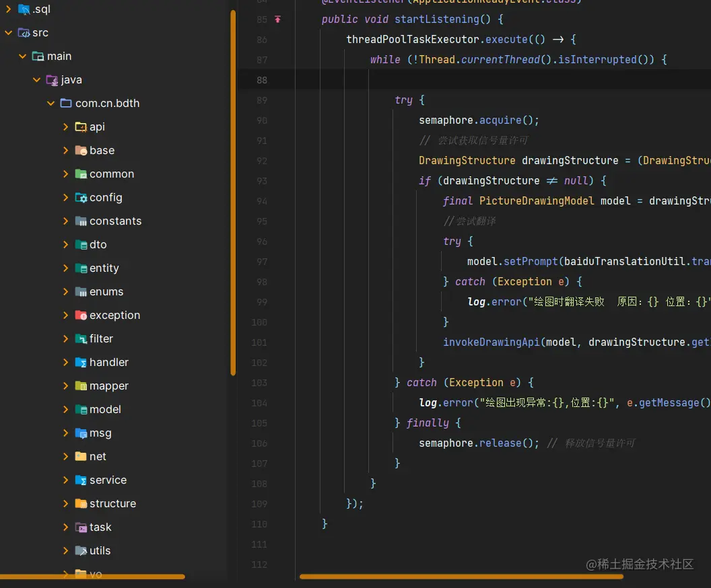The height and width of the screenshot is (588, 711).
Task: Expand the utils package chevron
Action: tap(65, 551)
